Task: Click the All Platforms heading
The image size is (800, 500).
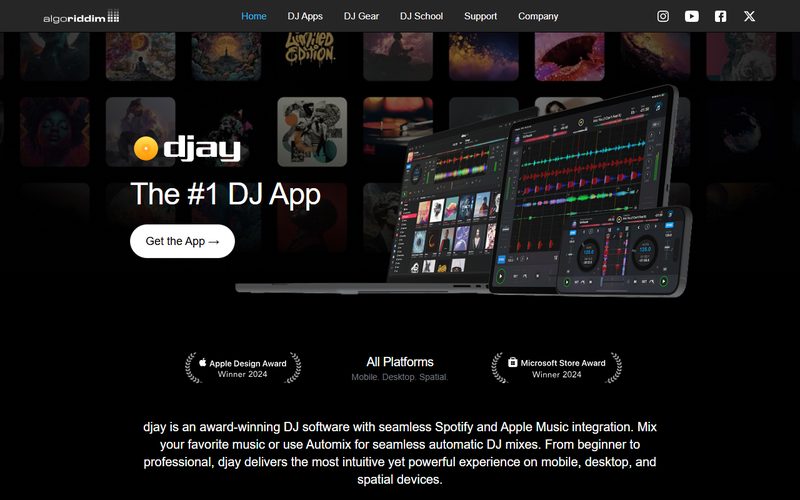Action: (400, 362)
